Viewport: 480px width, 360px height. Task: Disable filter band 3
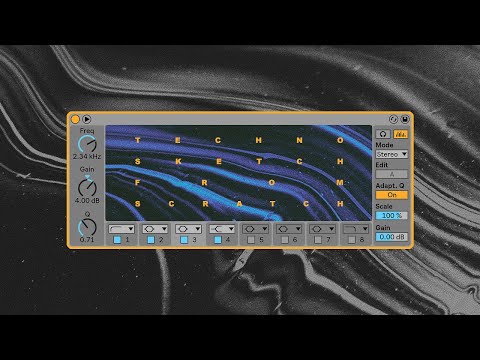pyautogui.click(x=184, y=240)
